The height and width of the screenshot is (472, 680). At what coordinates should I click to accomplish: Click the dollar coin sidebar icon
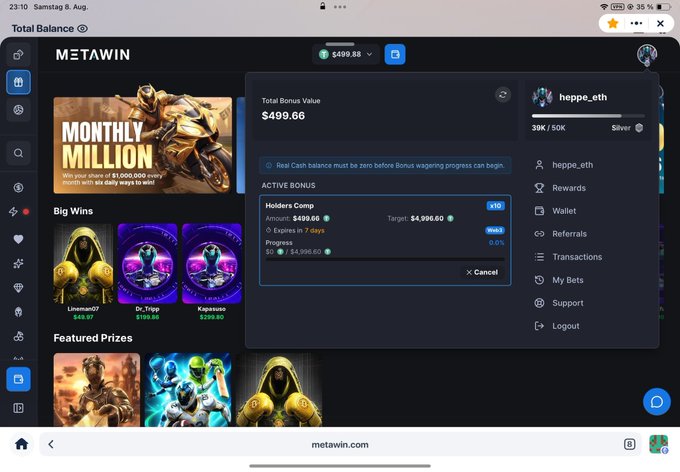[x=18, y=188]
